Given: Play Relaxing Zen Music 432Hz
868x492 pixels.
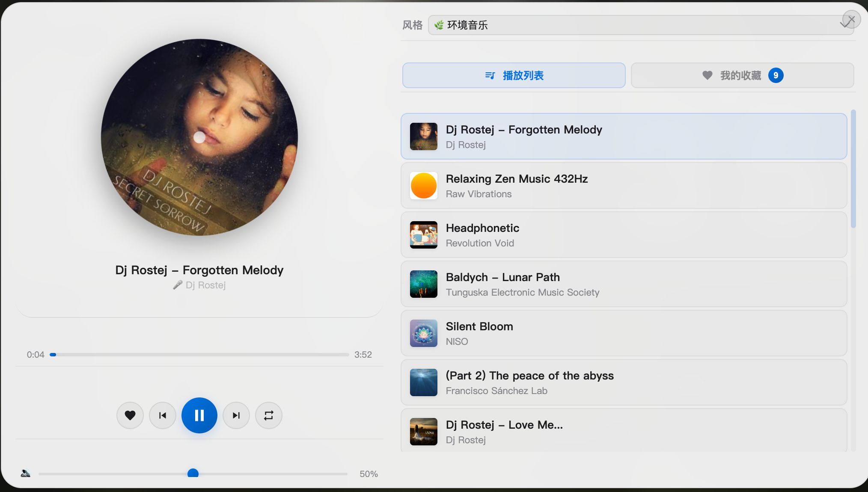Looking at the screenshot, I should click(624, 186).
